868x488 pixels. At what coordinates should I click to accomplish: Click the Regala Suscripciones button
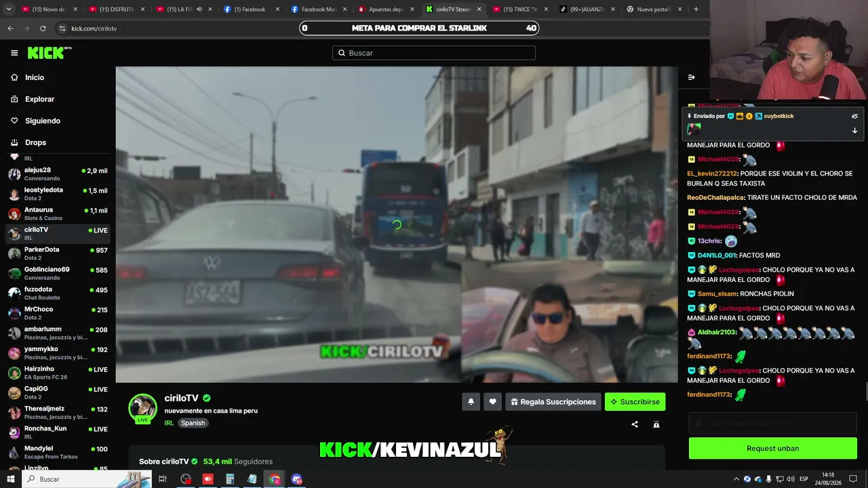[x=553, y=402]
